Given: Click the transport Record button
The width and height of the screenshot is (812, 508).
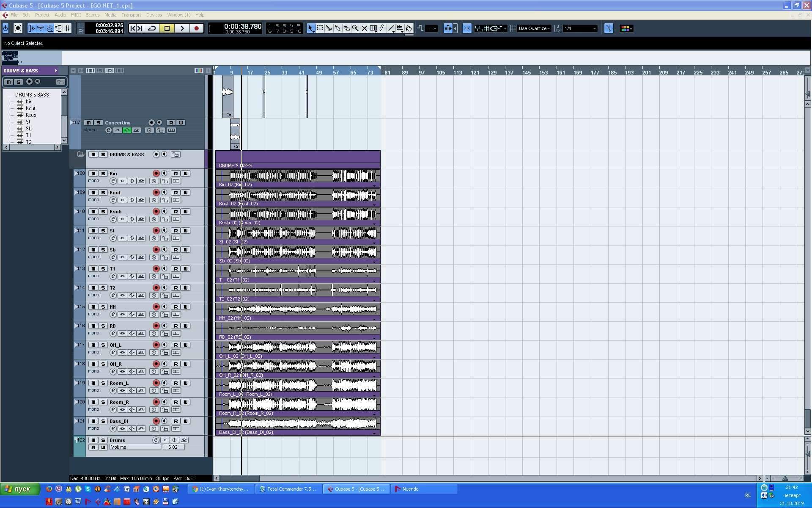Looking at the screenshot, I should pos(197,28).
